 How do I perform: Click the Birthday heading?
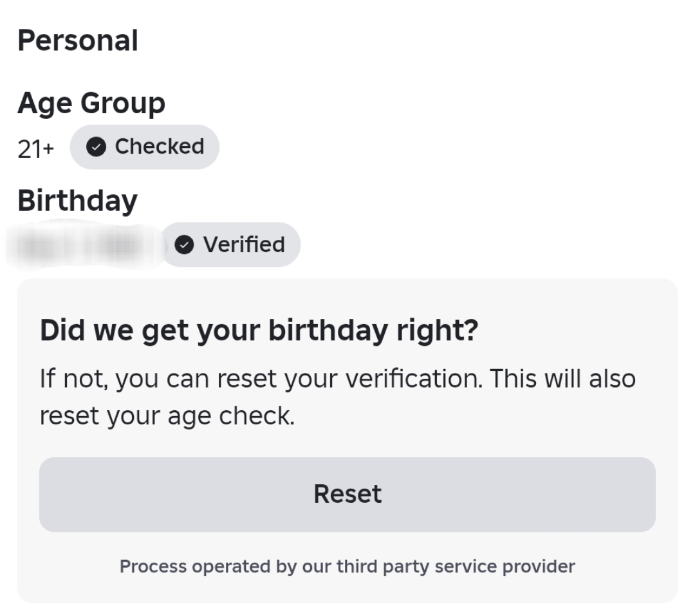click(x=77, y=201)
